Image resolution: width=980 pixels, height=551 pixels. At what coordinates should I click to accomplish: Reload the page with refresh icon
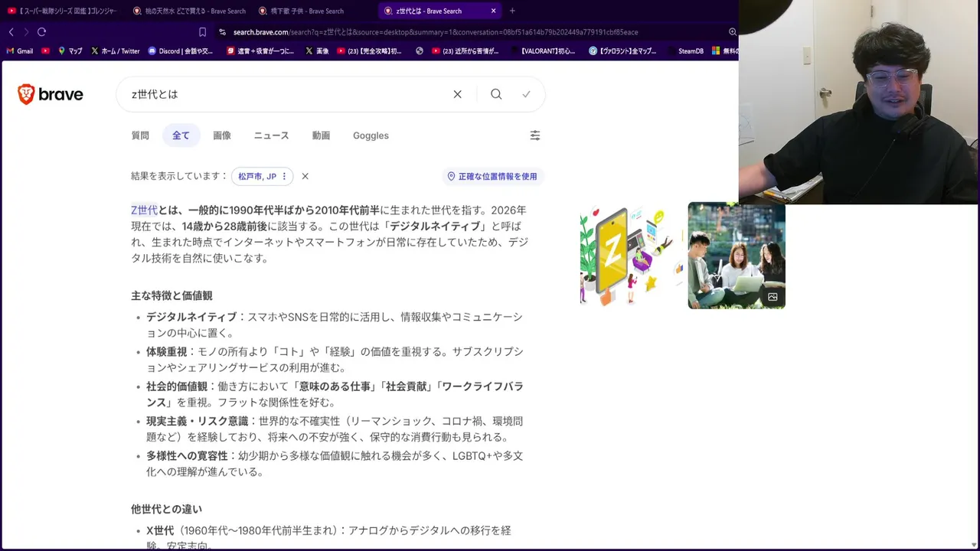coord(41,32)
